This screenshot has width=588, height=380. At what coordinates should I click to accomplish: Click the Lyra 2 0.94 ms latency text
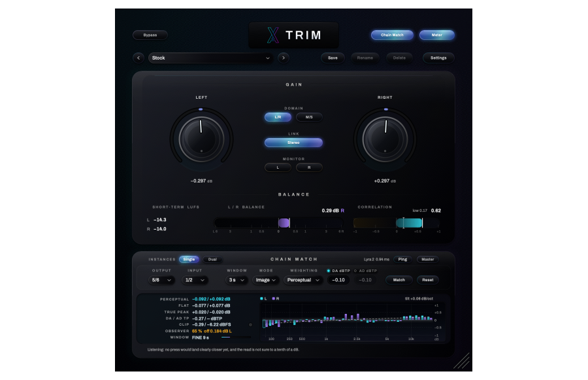pos(376,260)
